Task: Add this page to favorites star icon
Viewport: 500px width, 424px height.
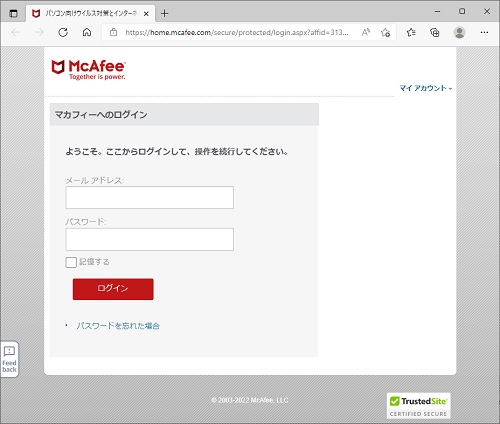Action: pos(385,32)
